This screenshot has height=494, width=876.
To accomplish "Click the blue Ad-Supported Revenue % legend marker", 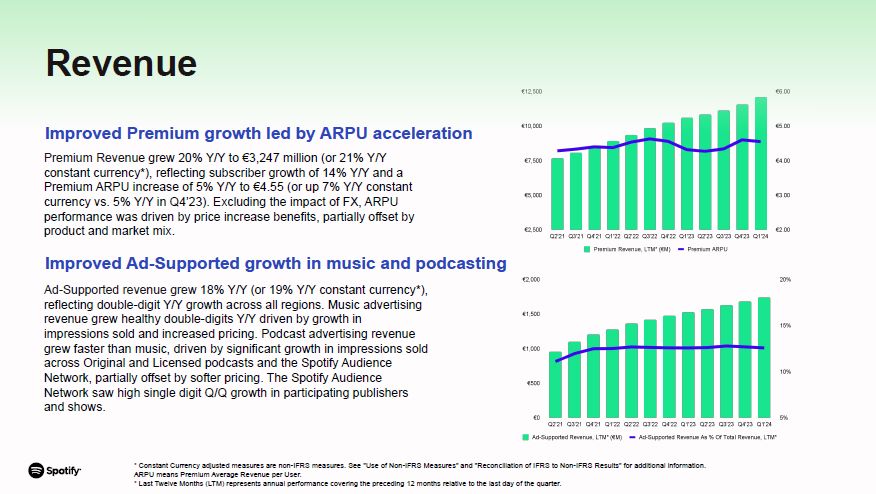I will (631, 437).
